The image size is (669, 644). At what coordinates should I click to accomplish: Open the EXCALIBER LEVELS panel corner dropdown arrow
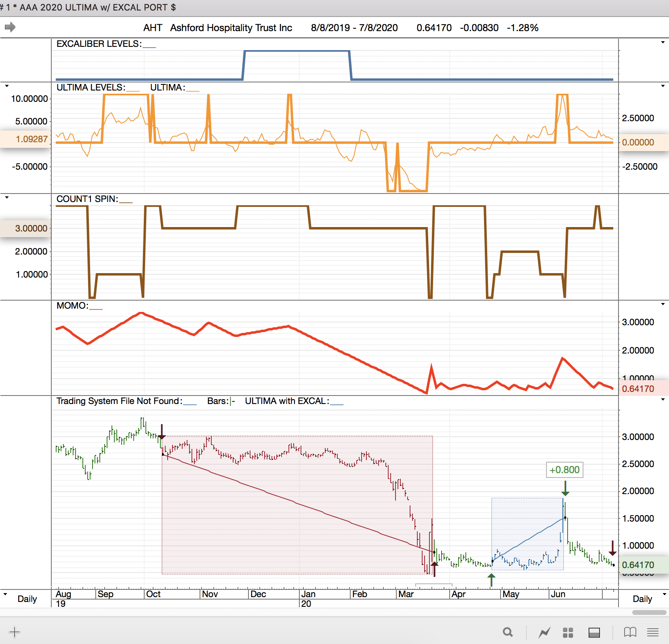tap(663, 42)
